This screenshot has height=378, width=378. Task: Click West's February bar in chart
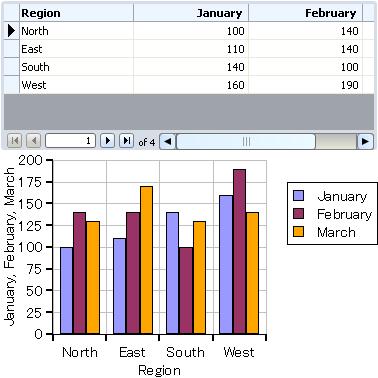[239, 251]
